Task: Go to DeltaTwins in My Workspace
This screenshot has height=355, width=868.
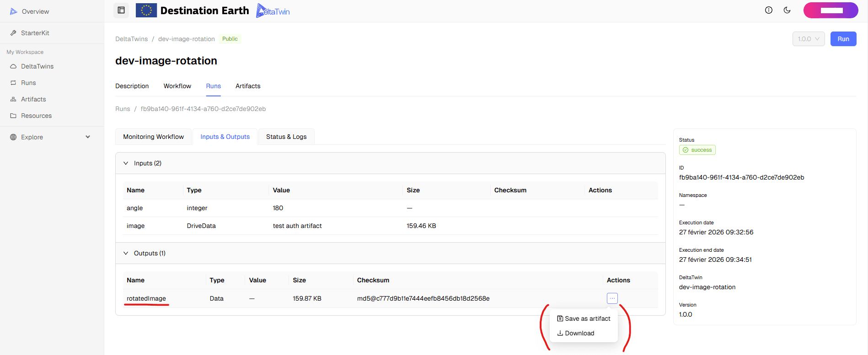Action: (37, 66)
